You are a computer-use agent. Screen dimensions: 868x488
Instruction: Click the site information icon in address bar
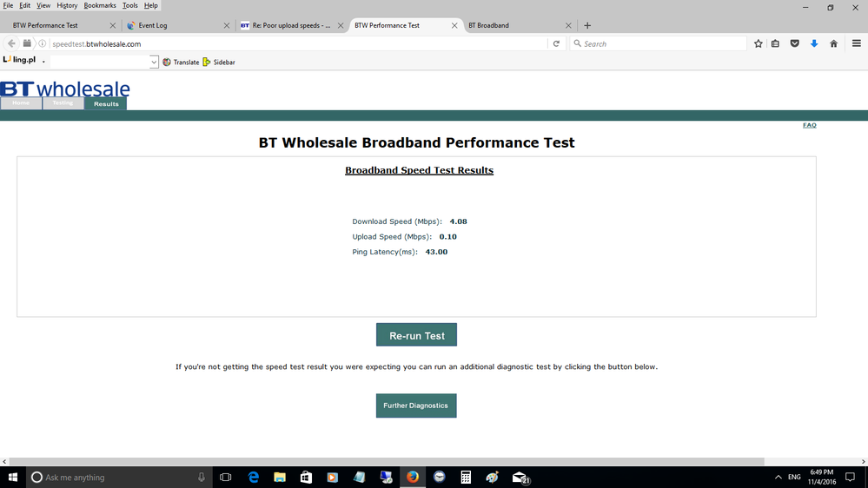click(42, 43)
